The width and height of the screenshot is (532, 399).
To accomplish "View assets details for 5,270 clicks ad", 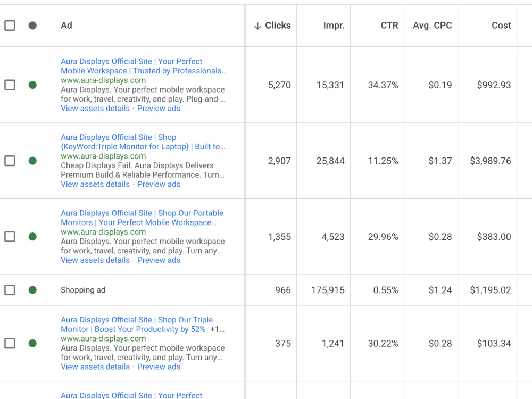I will coord(95,109).
